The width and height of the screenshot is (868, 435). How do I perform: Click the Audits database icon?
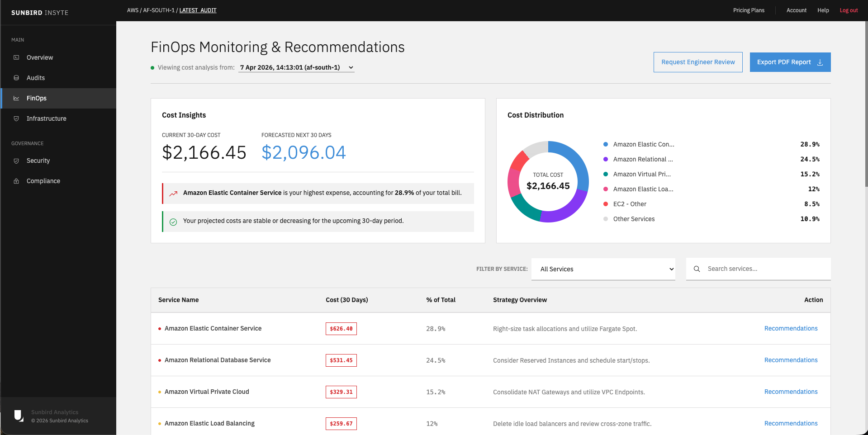point(16,78)
